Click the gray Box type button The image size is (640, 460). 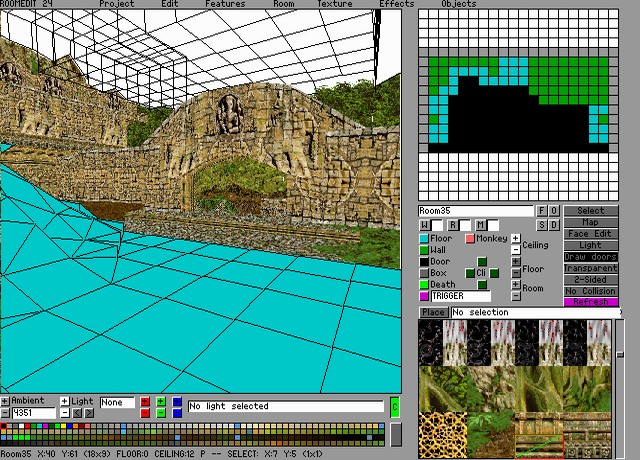(424, 273)
